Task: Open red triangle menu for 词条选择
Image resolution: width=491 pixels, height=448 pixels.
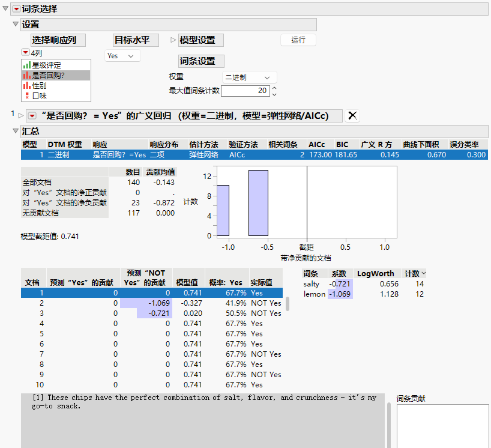Action: pyautogui.click(x=16, y=9)
